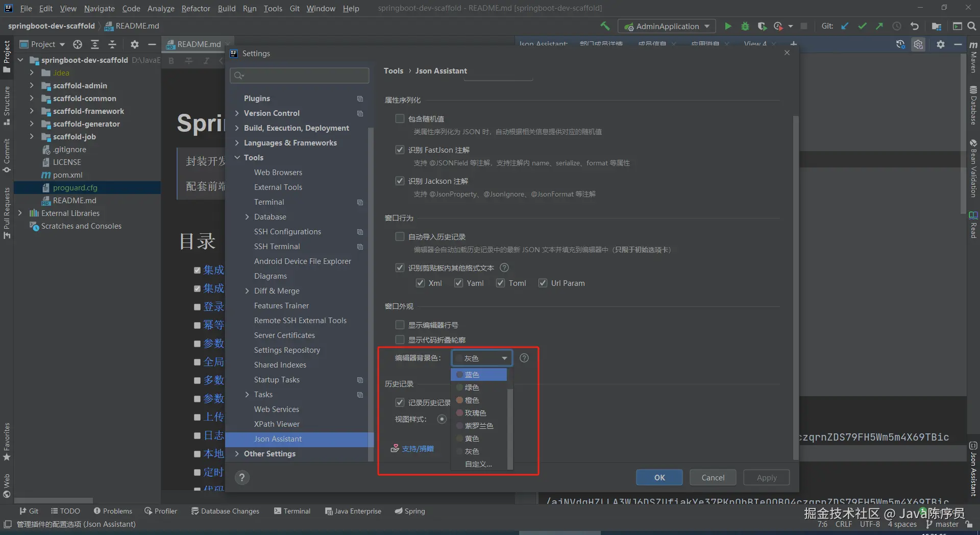Open the Terminal tool tab at bottom
The image size is (980, 535).
292,511
